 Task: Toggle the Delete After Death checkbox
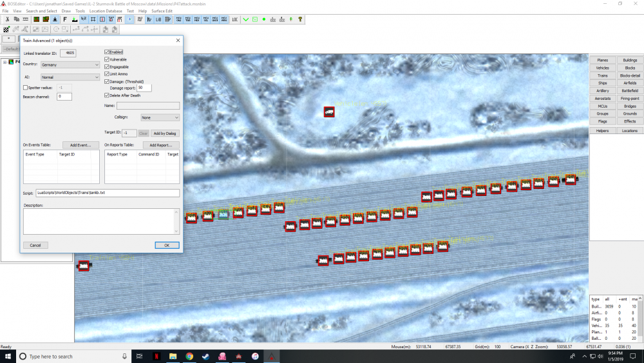pyautogui.click(x=107, y=95)
